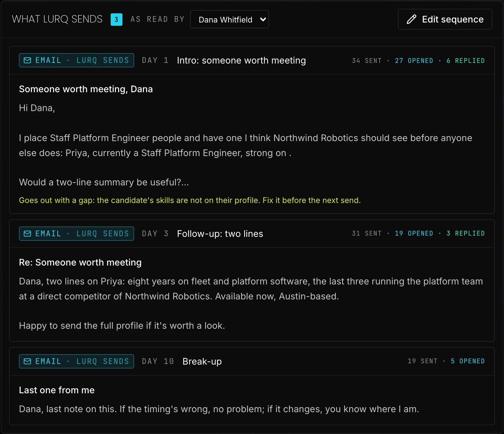Image resolution: width=504 pixels, height=434 pixels.
Task: Click the pencil icon in Edit sequence
Action: (412, 19)
